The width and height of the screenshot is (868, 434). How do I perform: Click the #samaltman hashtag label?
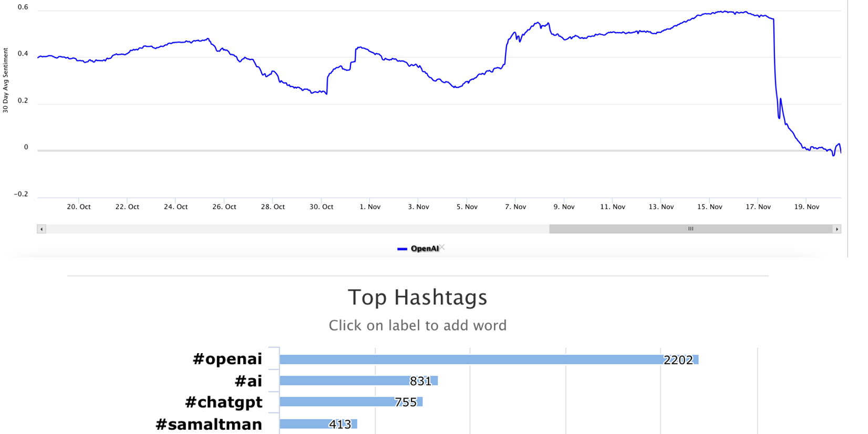coord(209,425)
